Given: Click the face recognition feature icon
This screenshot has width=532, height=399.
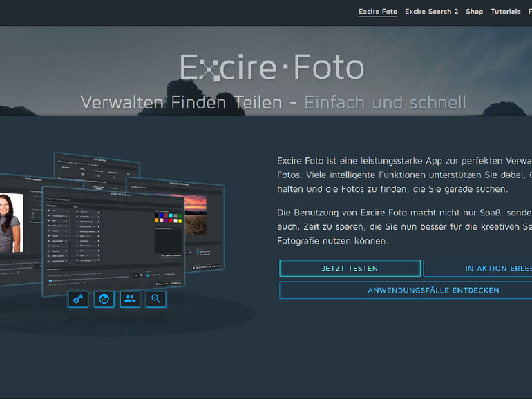Looking at the screenshot, I should 104,299.
